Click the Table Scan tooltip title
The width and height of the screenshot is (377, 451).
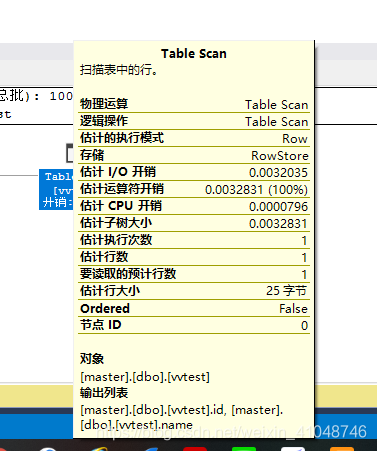pyautogui.click(x=194, y=54)
